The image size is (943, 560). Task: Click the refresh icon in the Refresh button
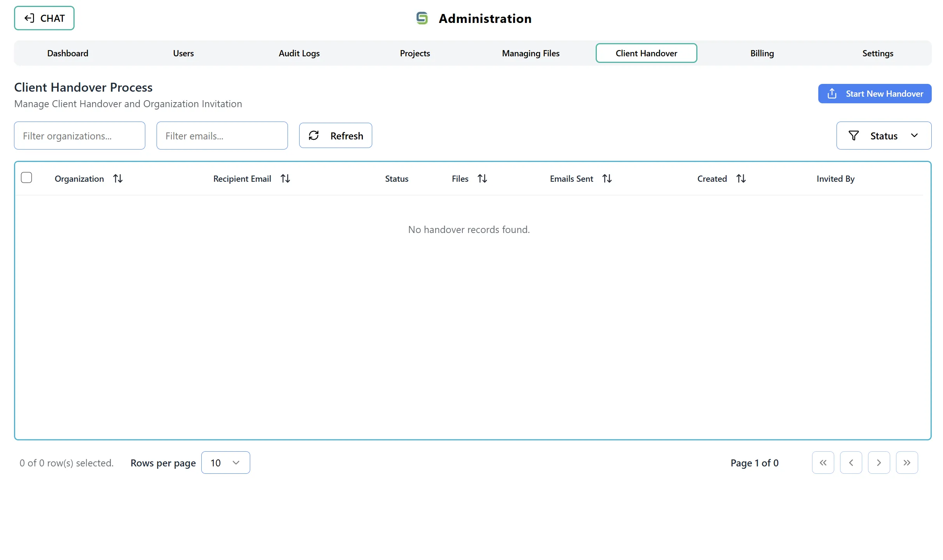pyautogui.click(x=314, y=135)
